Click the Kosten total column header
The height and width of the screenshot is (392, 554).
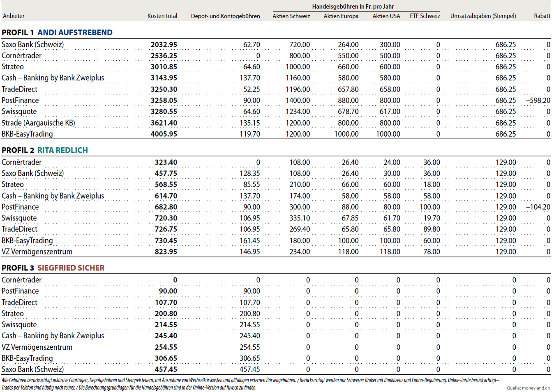162,16
